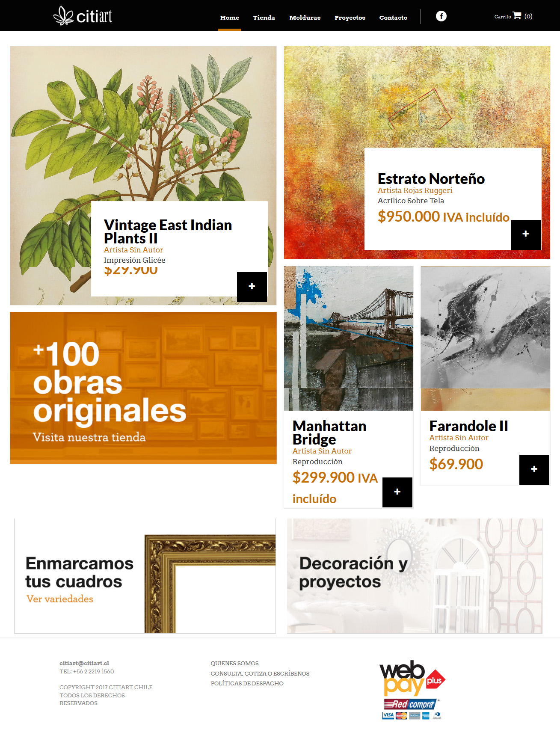Click plus button on Vintage East Indian Plants II

click(x=252, y=287)
